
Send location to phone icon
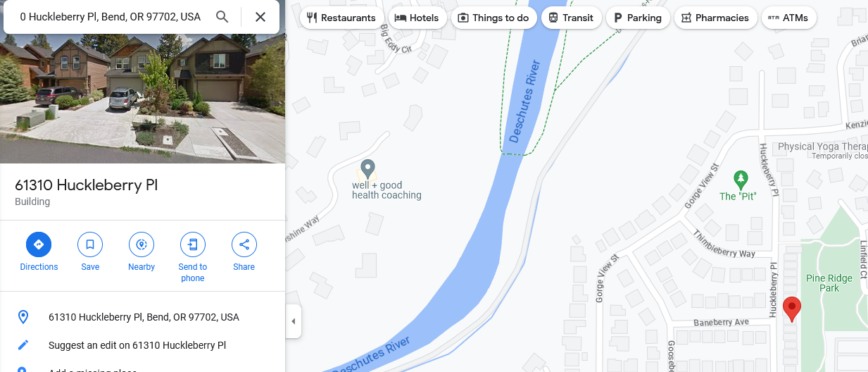tap(193, 244)
